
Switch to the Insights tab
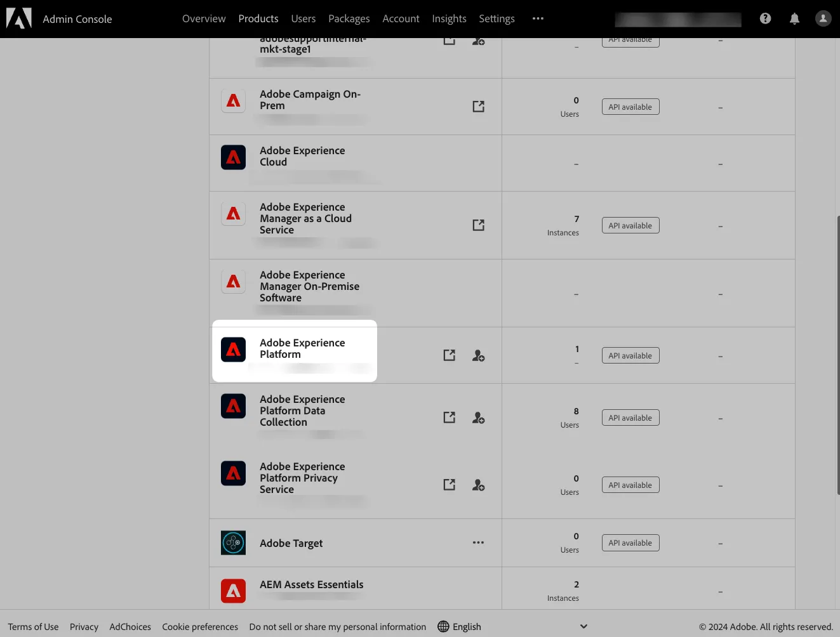pos(449,19)
